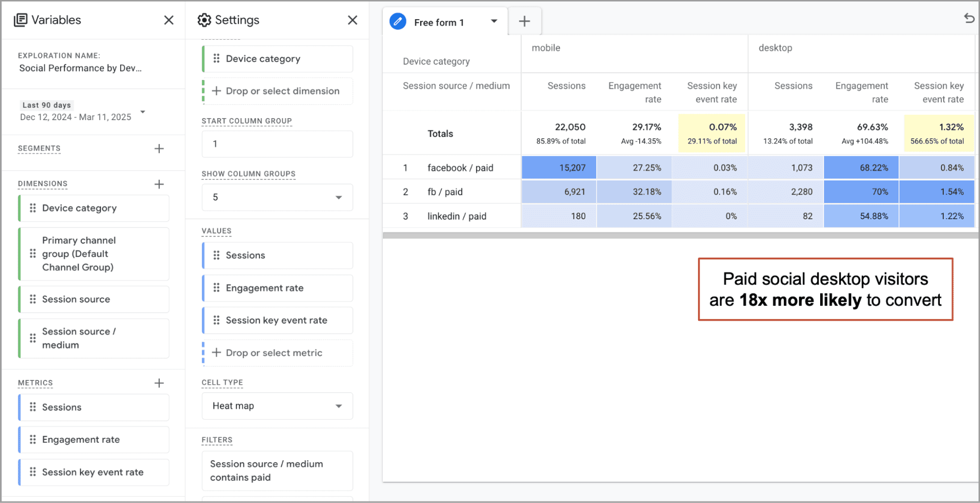Click the facebook / paid row label
This screenshot has width=980, height=503.
(x=460, y=168)
